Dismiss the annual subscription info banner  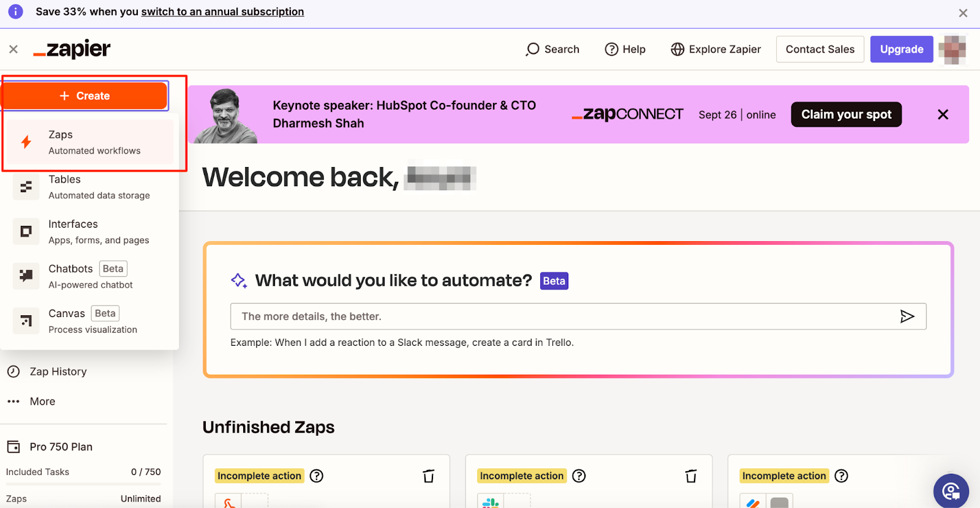pyautogui.click(x=963, y=13)
